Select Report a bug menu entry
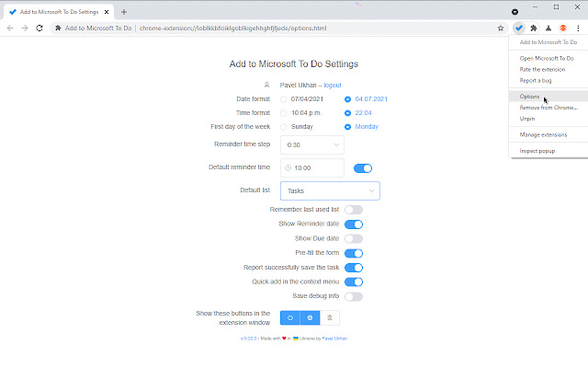The width and height of the screenshot is (588, 368). coord(537,82)
